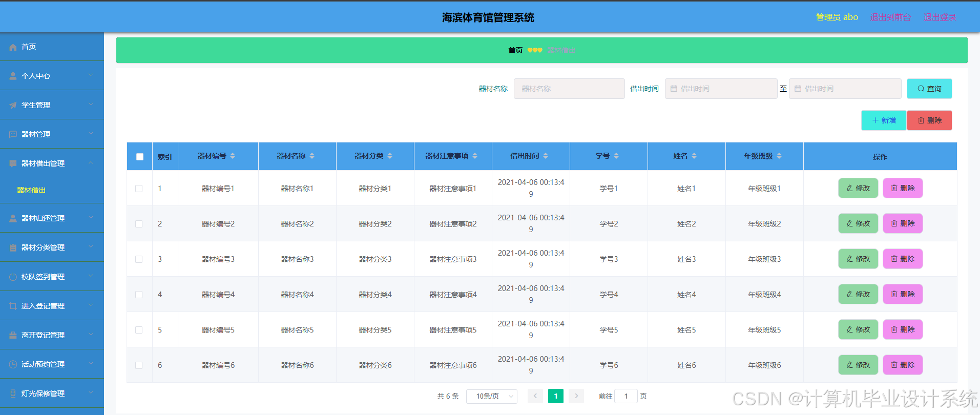Click 删除 for row 器材编号3
Viewport: 980px width, 415px height.
coord(903,259)
